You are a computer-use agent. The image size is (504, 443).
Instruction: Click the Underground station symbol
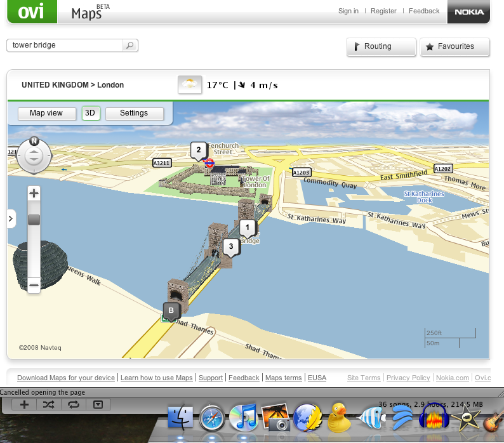[x=209, y=163]
